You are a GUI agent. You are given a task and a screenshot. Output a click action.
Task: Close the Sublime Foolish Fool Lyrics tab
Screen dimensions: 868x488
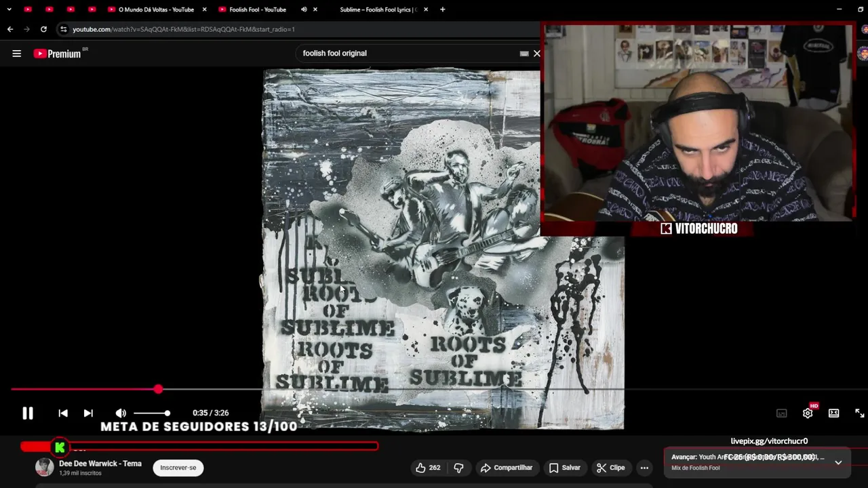click(426, 9)
